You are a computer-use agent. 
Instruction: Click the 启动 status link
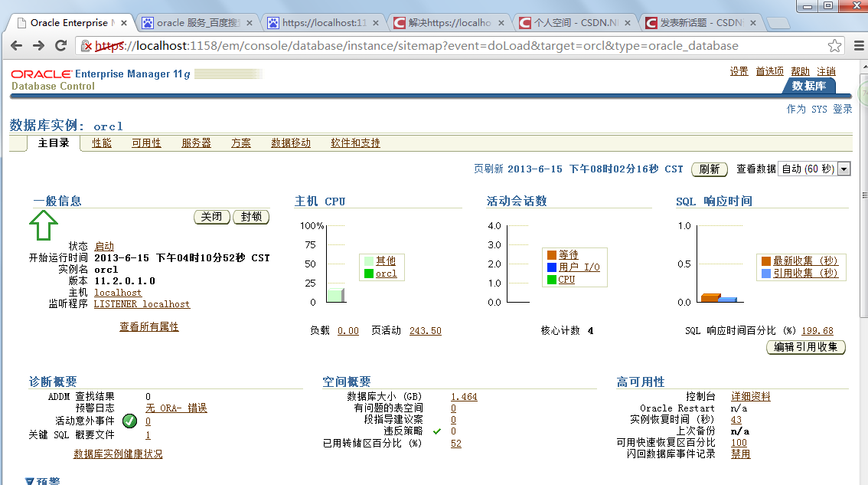click(104, 246)
